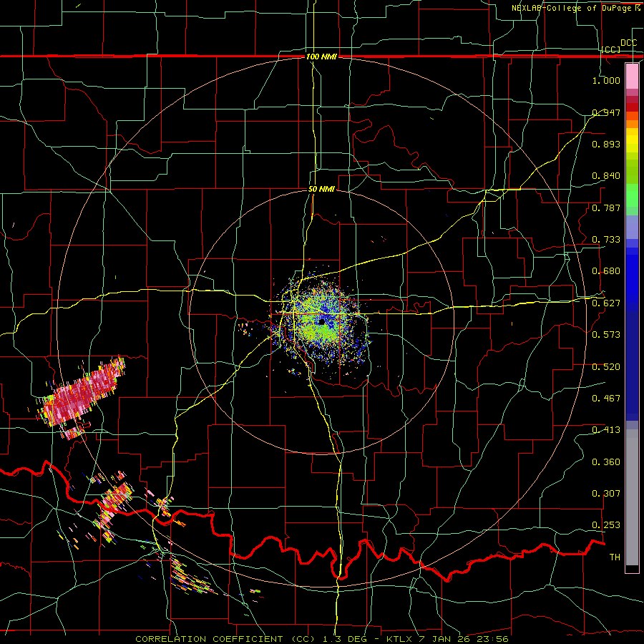Select the 0.947 legend value
This screenshot has height=644, width=644.
click(x=606, y=112)
